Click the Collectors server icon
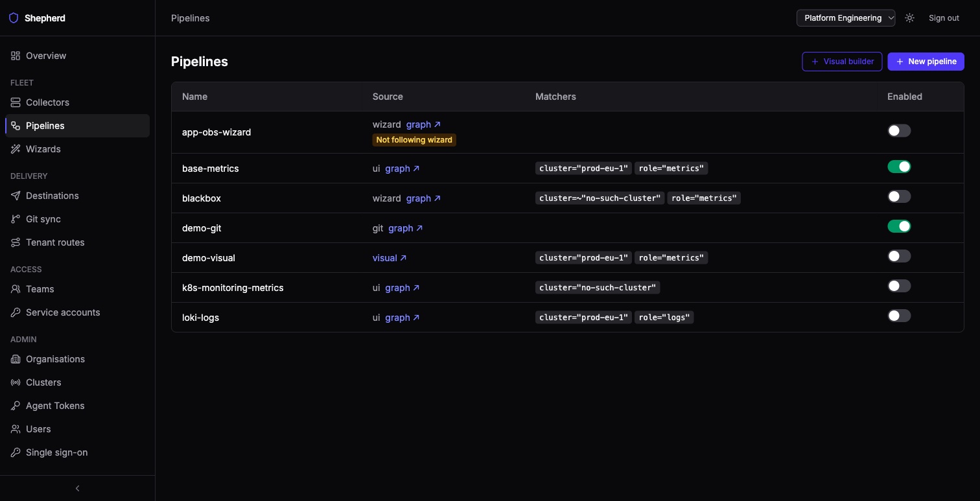 click(16, 102)
